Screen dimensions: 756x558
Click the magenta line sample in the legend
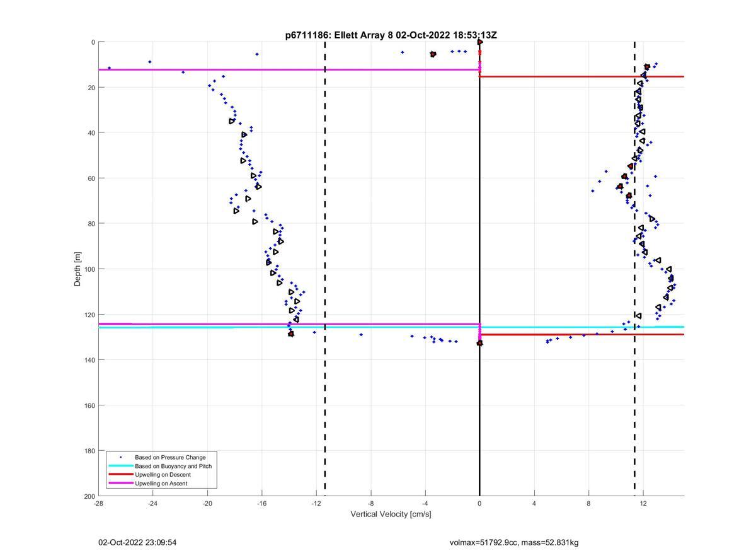(120, 484)
